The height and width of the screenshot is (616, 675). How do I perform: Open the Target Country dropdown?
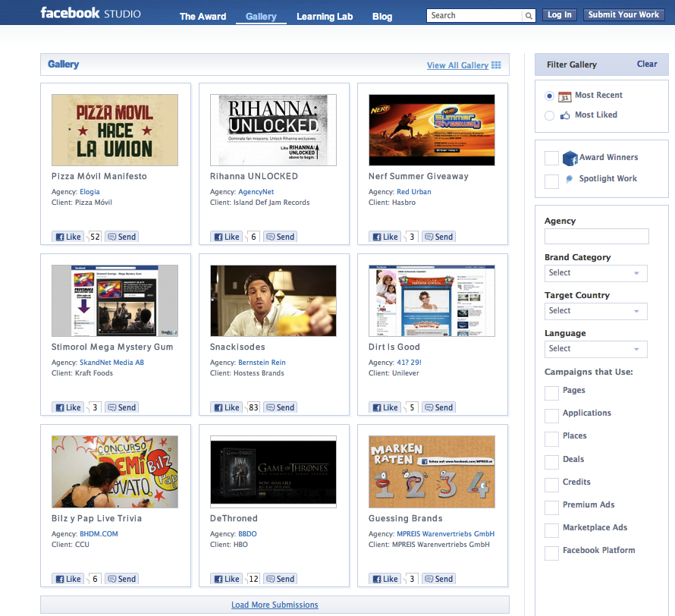pos(596,311)
